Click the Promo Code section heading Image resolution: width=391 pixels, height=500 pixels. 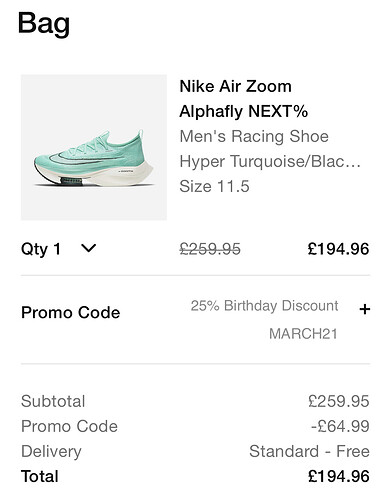pyautogui.click(x=70, y=313)
